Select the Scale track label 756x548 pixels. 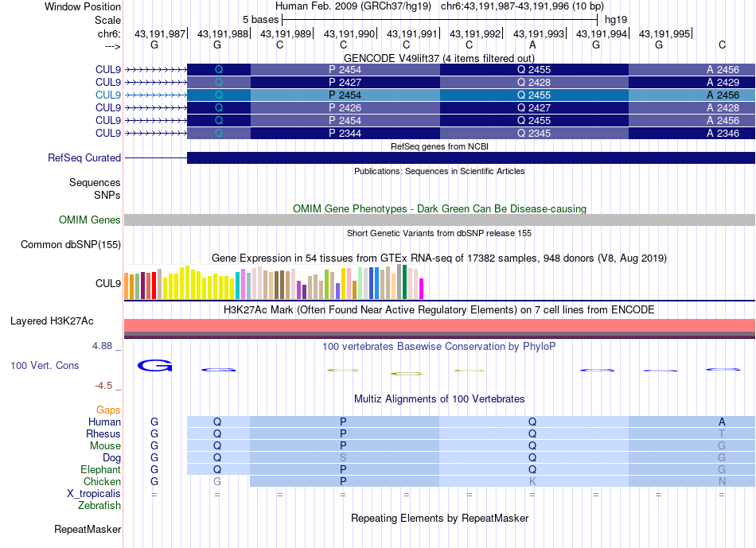click(107, 20)
